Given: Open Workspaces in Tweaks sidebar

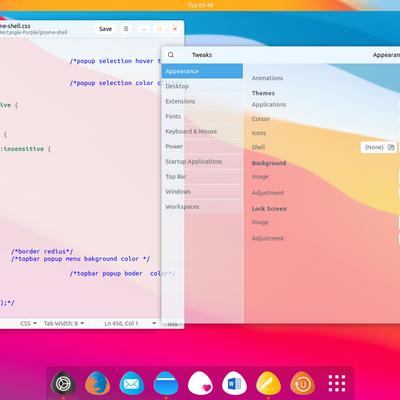Looking at the screenshot, I should pos(202,207).
